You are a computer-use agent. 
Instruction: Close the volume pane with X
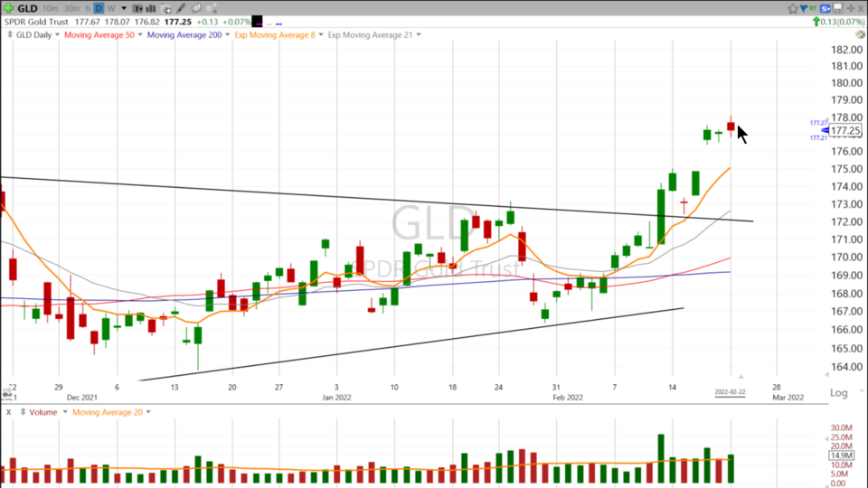8,412
